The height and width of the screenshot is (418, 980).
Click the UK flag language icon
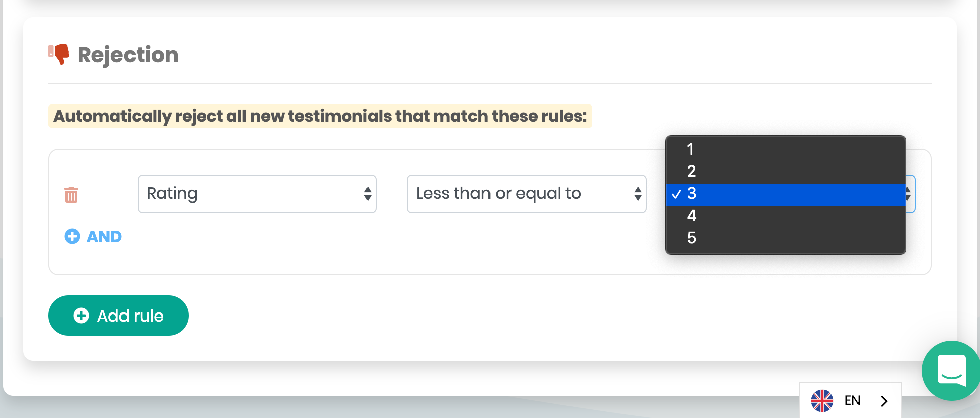(822, 400)
